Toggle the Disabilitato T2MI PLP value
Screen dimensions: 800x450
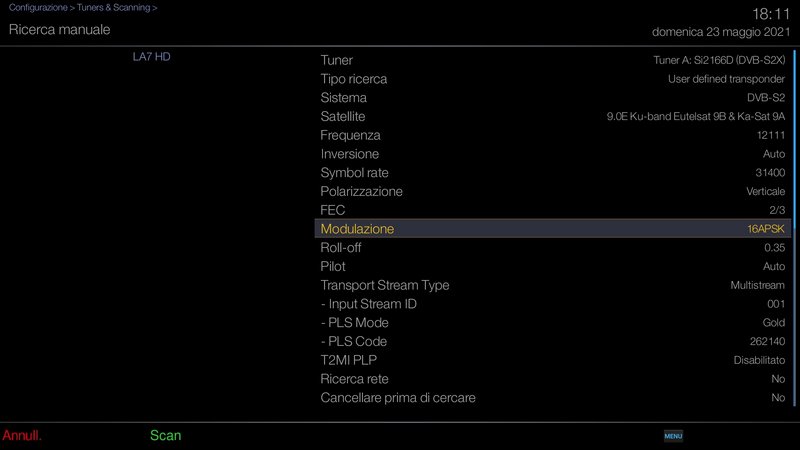(x=759, y=360)
